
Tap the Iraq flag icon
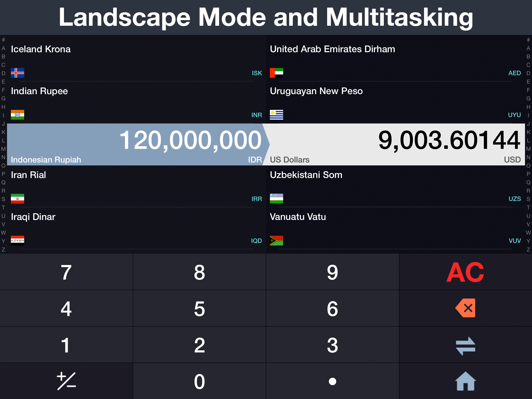(18, 240)
